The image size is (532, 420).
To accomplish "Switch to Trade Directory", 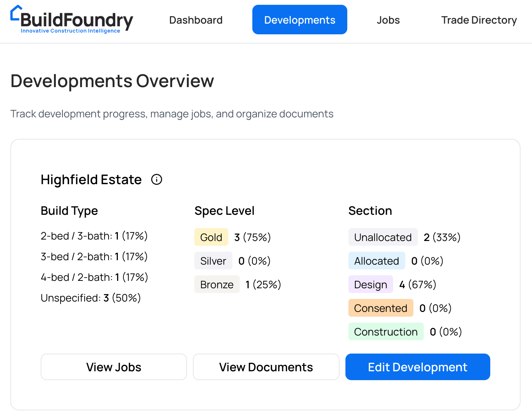I will pyautogui.click(x=479, y=20).
